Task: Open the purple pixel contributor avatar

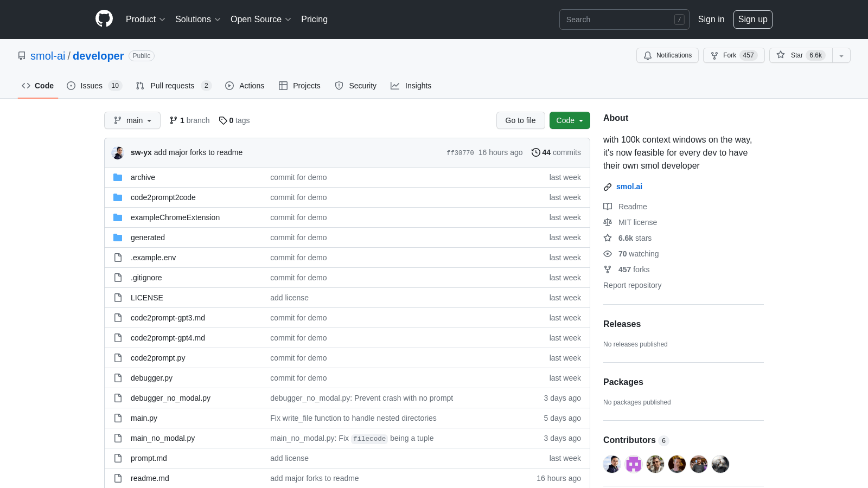Action: click(634, 464)
